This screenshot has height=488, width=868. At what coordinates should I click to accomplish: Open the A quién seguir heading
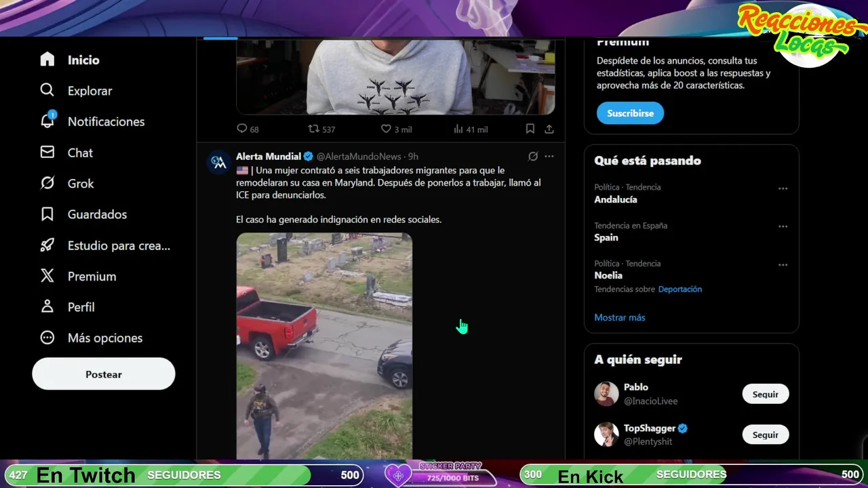pos(638,360)
